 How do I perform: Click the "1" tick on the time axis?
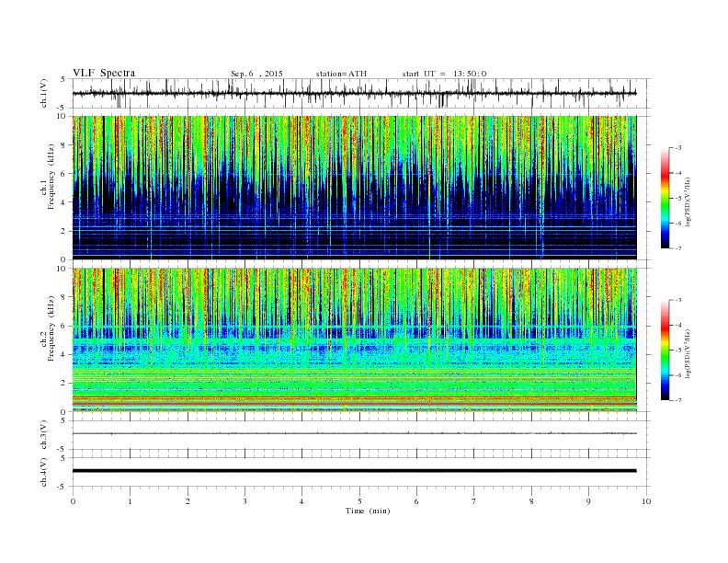coord(130,501)
